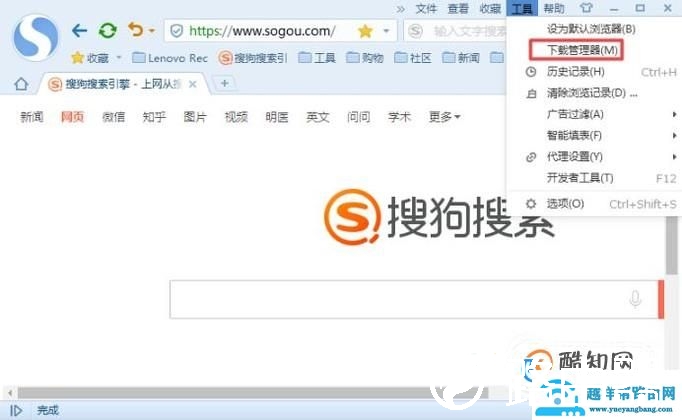Open 搜狗搜索引 bookmark
682x420 pixels.
coord(253,58)
